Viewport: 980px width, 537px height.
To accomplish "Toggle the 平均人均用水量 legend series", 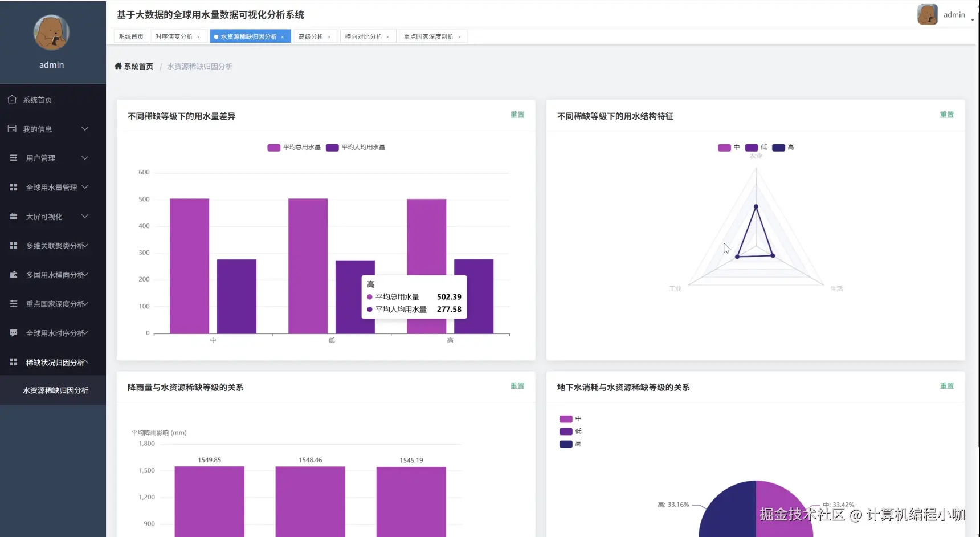I will (356, 148).
